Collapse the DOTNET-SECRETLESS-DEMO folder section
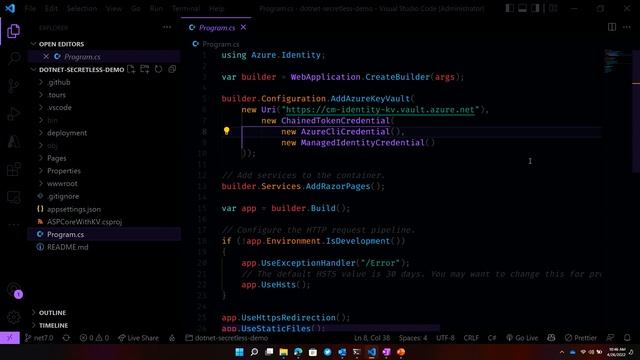 [x=78, y=69]
